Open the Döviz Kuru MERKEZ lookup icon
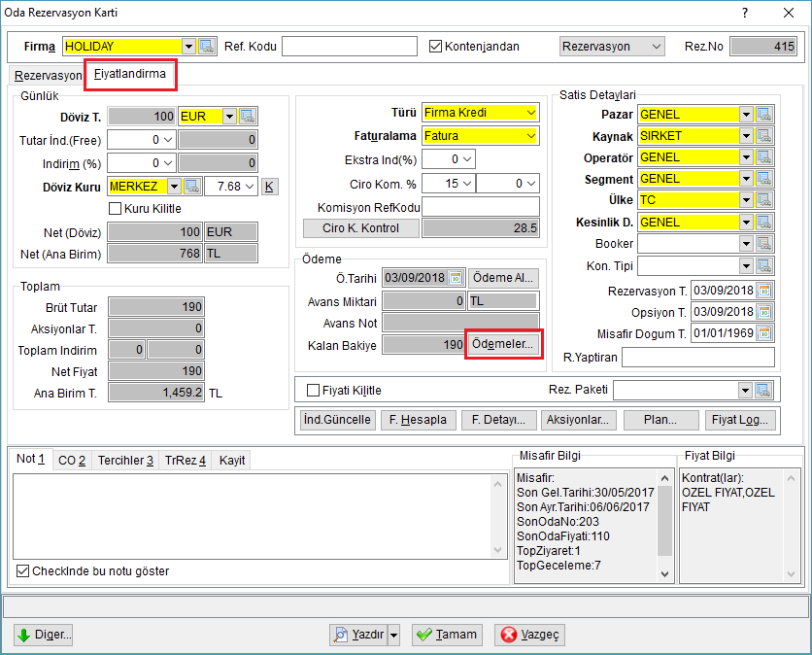The image size is (812, 655). tap(191, 186)
